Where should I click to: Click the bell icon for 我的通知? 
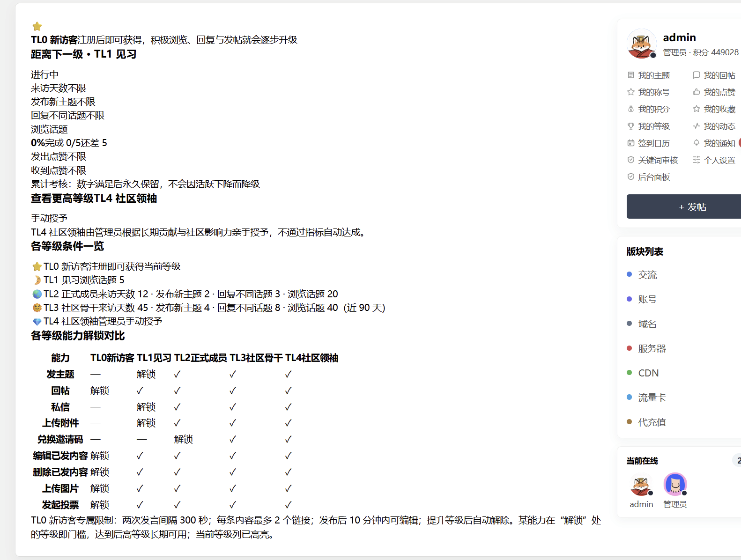[x=697, y=143]
